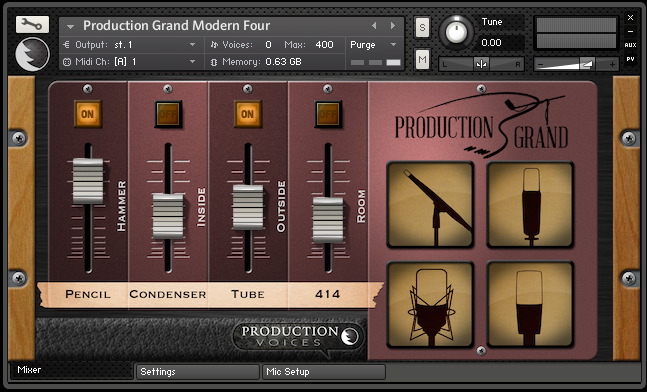Click the Room fader handle

[x=328, y=220]
